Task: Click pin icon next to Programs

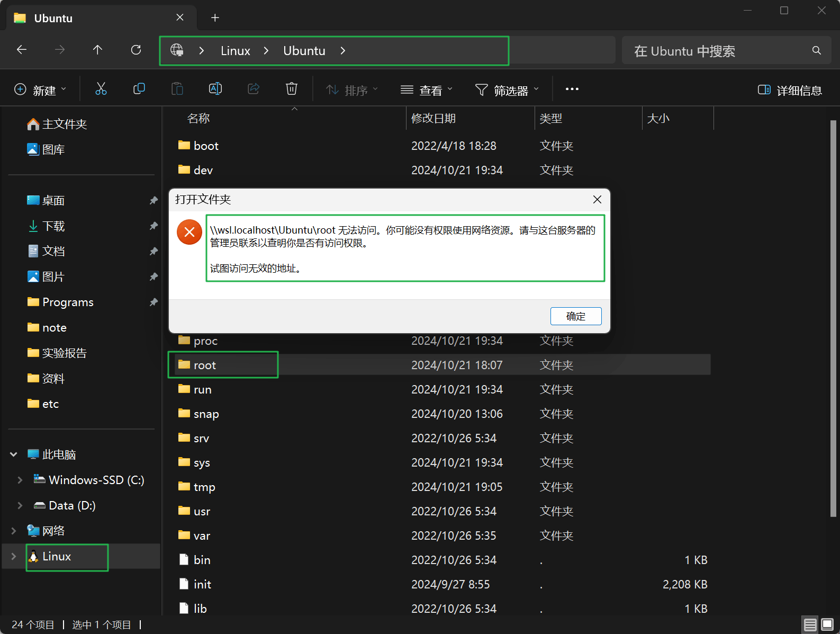Action: coord(153,302)
